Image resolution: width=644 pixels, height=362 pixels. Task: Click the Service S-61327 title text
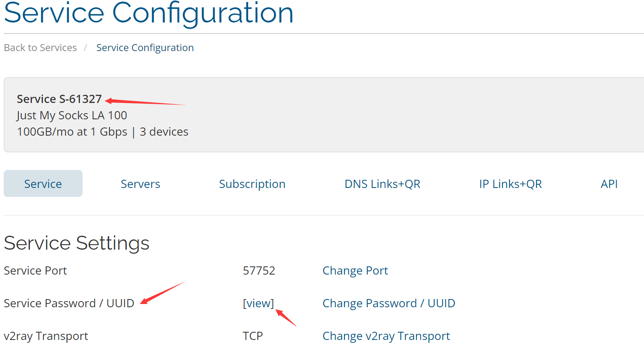pos(59,99)
